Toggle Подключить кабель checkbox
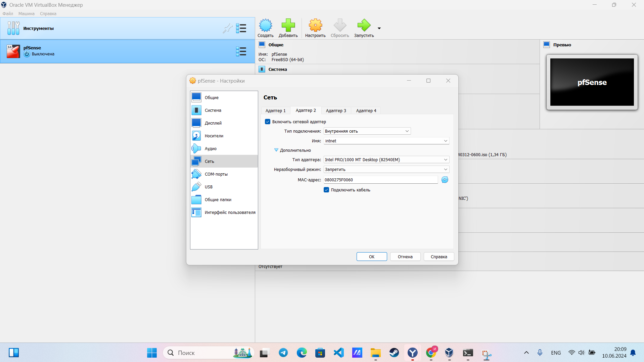This screenshot has width=644, height=362. (x=326, y=190)
